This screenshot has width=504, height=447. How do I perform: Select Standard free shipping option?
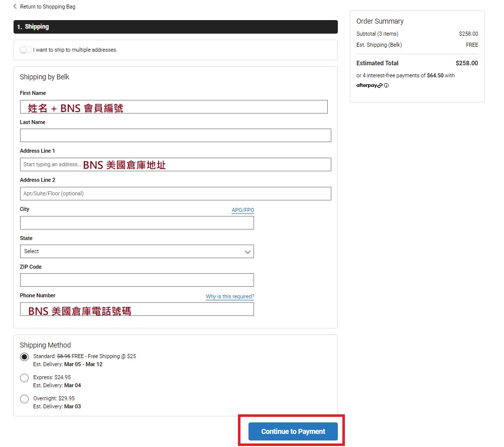click(25, 357)
